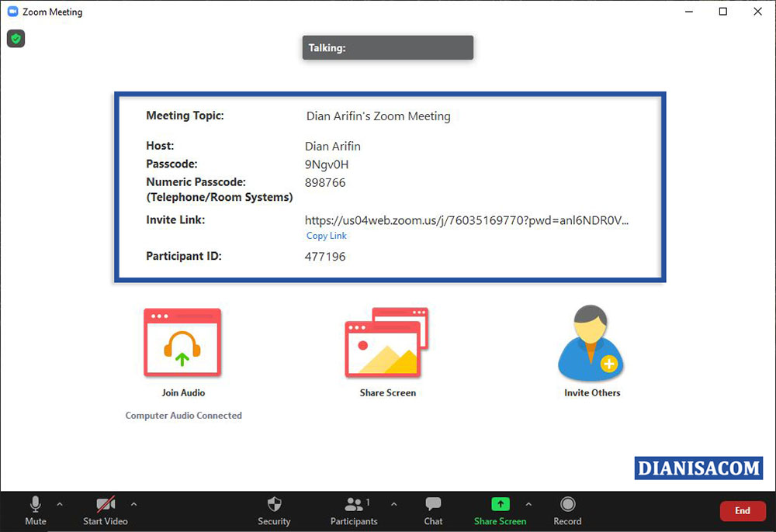Open the Participants panel
776x532 pixels.
click(354, 510)
